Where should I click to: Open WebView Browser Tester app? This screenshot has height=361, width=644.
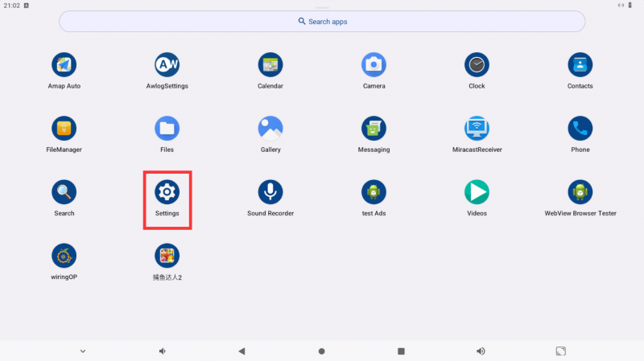[x=580, y=192]
